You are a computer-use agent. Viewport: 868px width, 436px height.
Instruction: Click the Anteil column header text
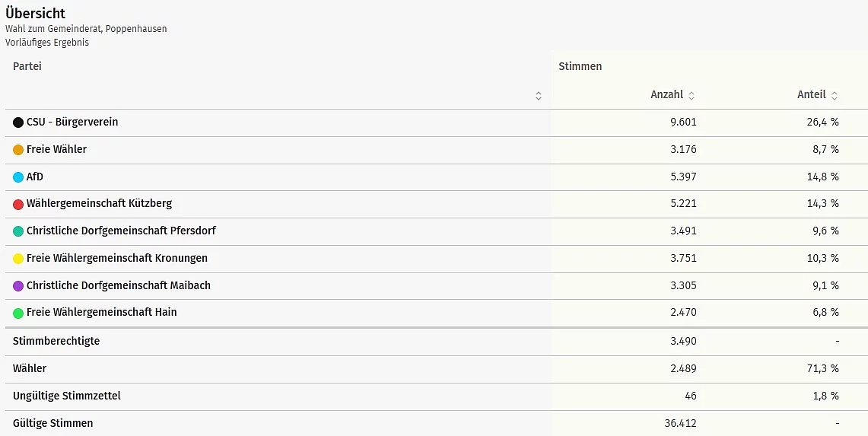click(x=811, y=95)
